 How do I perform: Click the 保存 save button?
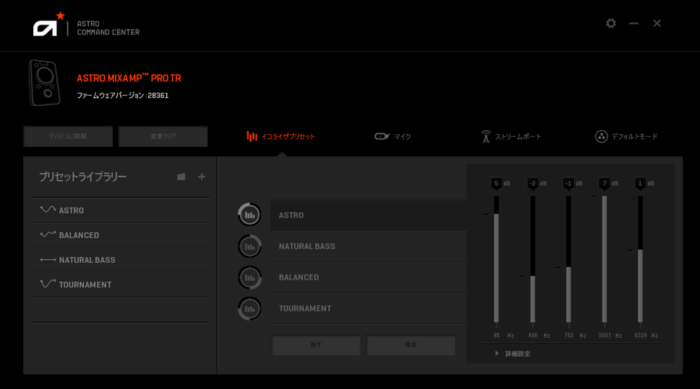coord(411,345)
